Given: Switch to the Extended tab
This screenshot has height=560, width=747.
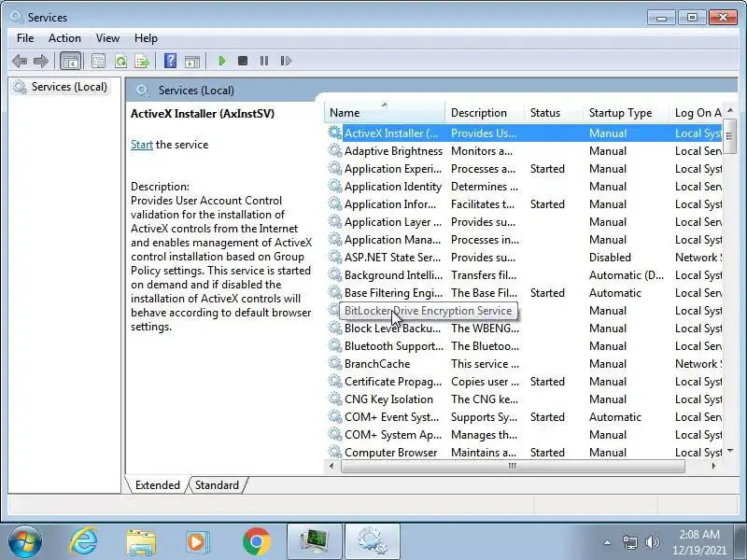Looking at the screenshot, I should pos(157,484).
